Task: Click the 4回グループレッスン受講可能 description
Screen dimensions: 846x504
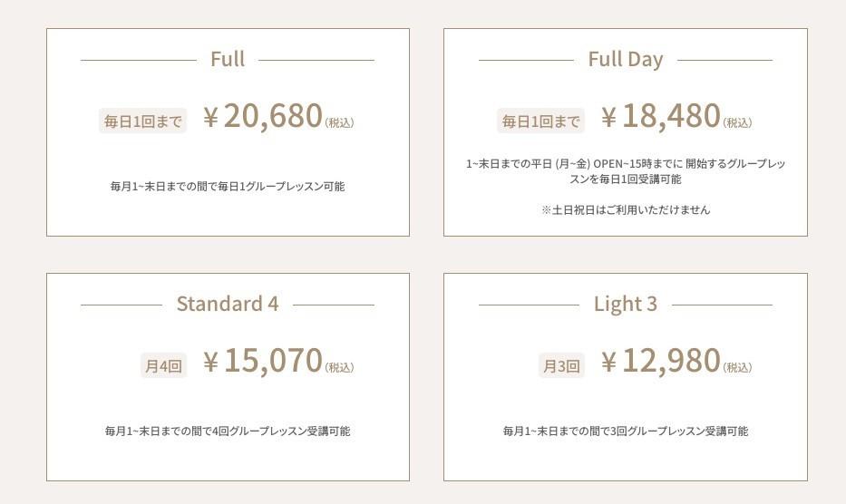Action: tap(228, 431)
